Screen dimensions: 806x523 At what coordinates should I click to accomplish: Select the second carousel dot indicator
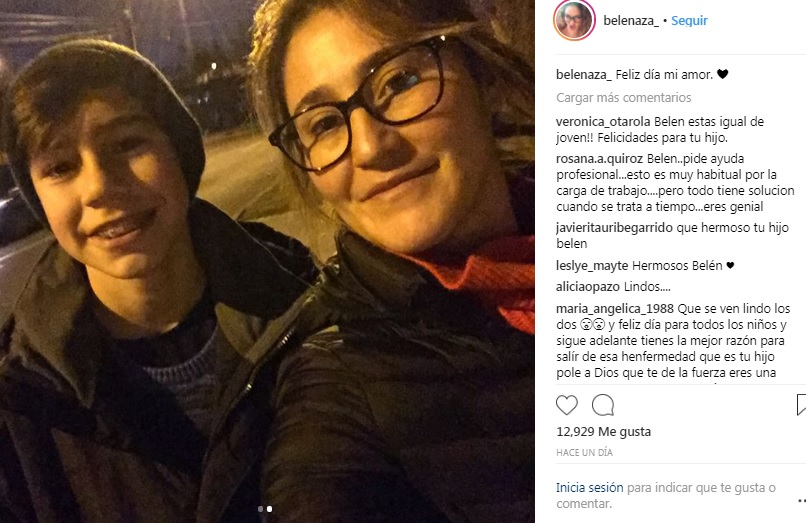click(x=269, y=509)
